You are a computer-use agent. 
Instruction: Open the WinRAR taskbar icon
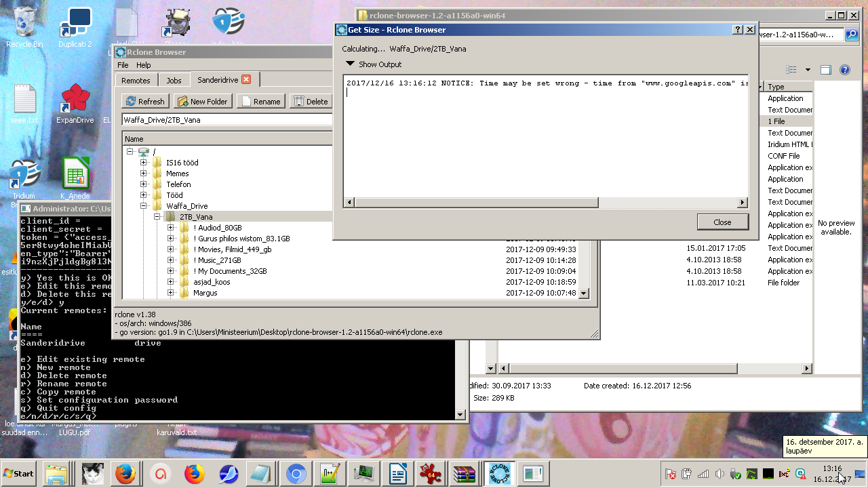click(465, 474)
